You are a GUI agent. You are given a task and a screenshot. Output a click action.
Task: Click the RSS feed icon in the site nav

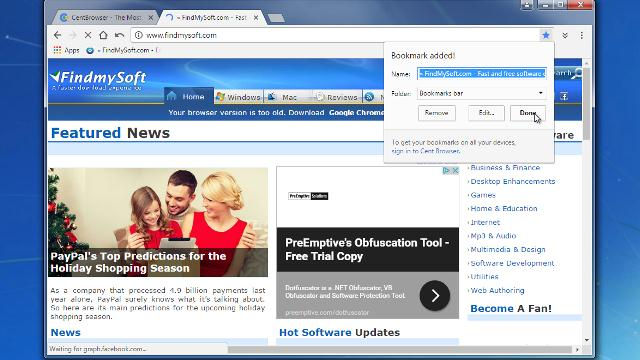(369, 97)
